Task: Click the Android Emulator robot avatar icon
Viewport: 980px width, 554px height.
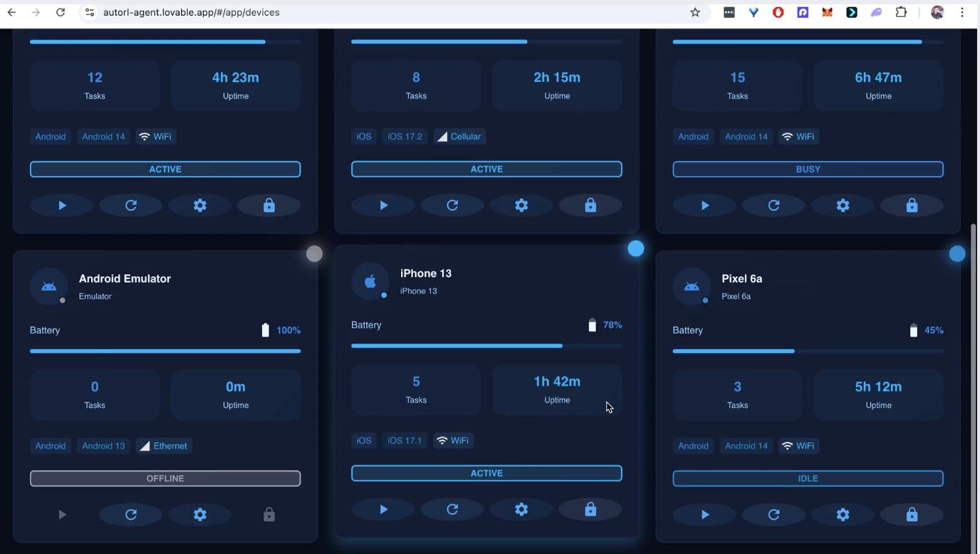Action: (x=48, y=286)
